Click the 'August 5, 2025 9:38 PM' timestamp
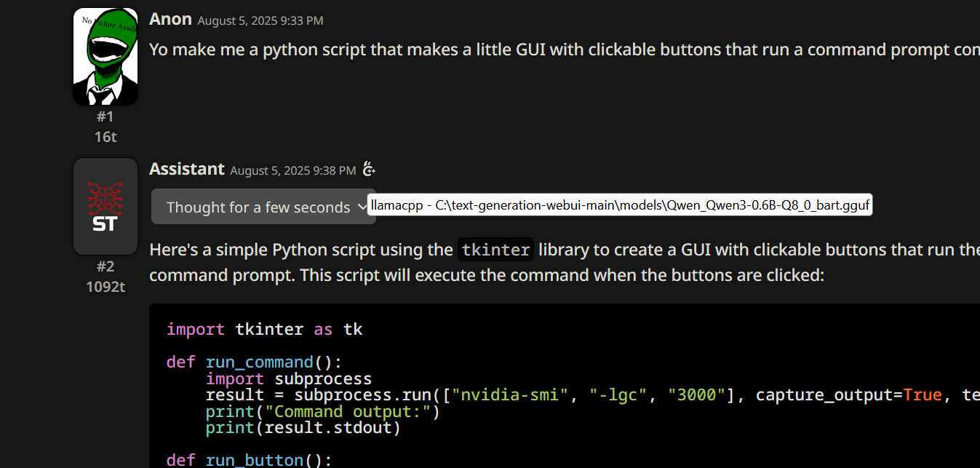Screen dimensions: 980x468 pos(293,170)
